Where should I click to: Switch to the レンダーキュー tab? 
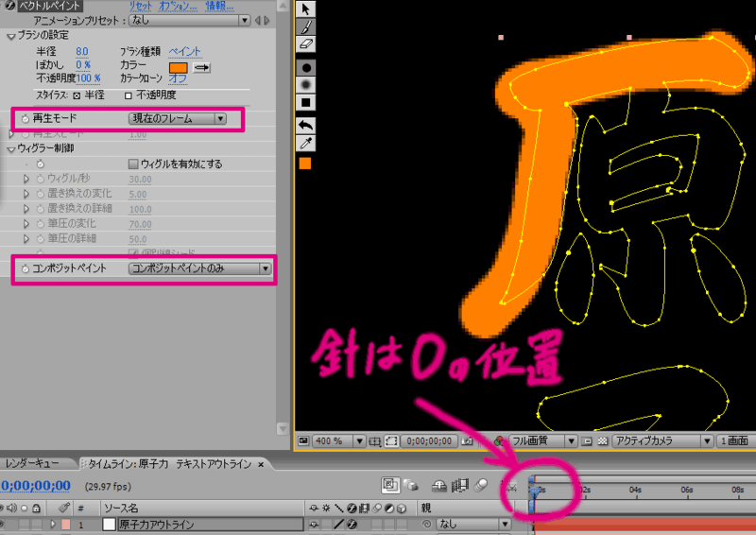(x=32, y=463)
